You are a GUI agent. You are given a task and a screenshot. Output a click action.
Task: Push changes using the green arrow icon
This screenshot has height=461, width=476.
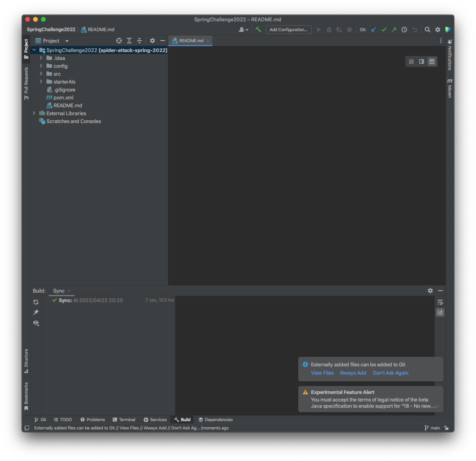click(394, 29)
